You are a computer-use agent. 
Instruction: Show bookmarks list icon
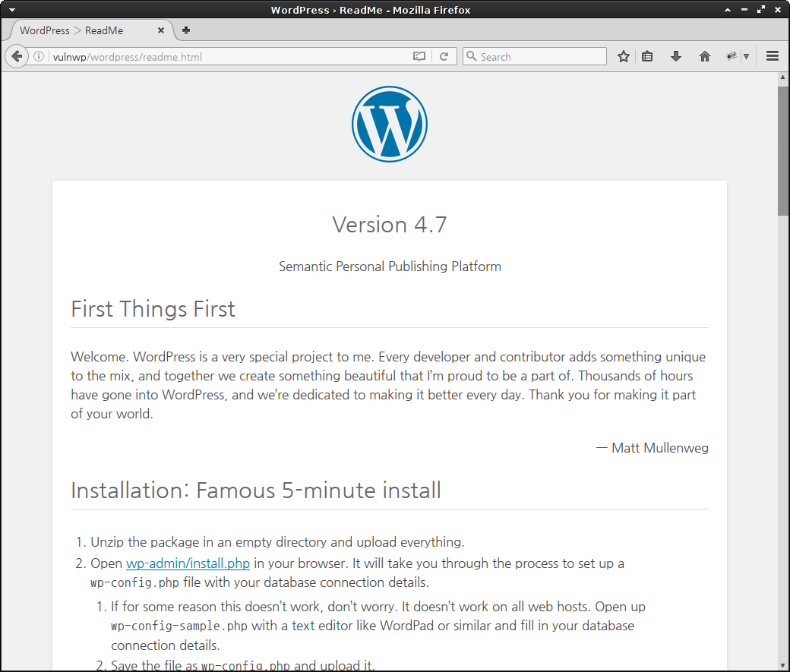[647, 56]
